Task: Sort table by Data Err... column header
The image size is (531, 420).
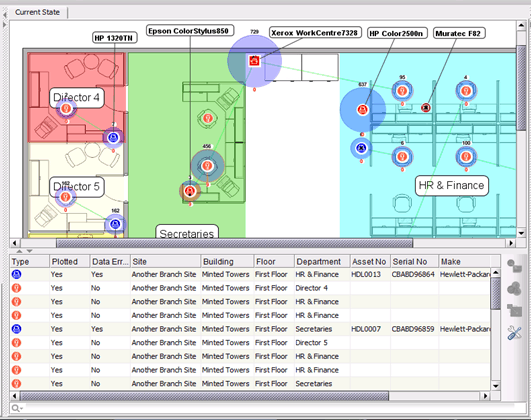Action: [110, 261]
